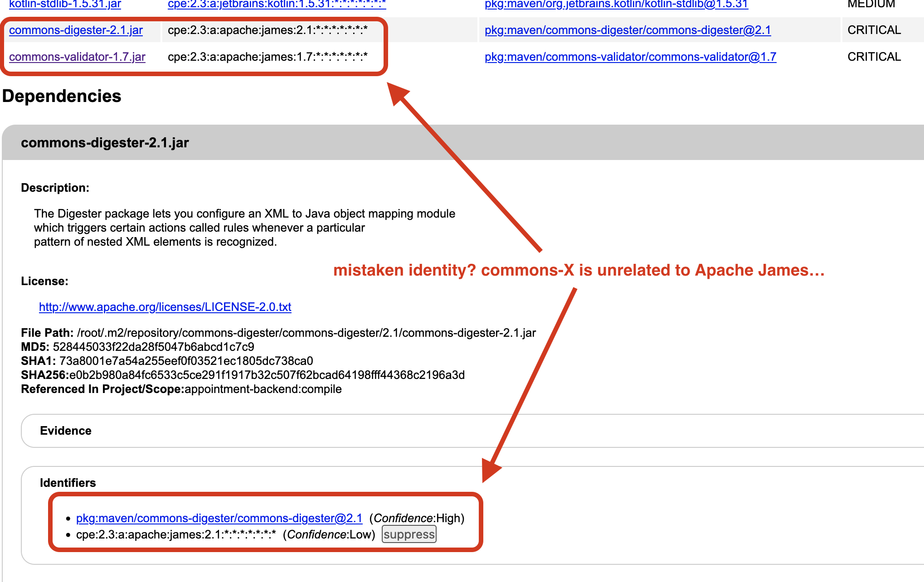View the Apache LICENSE-2.0.txt link
The width and height of the screenshot is (924, 582).
[165, 307]
